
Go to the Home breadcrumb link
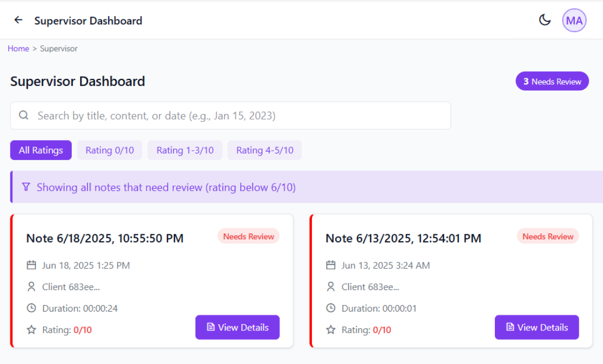coord(18,49)
